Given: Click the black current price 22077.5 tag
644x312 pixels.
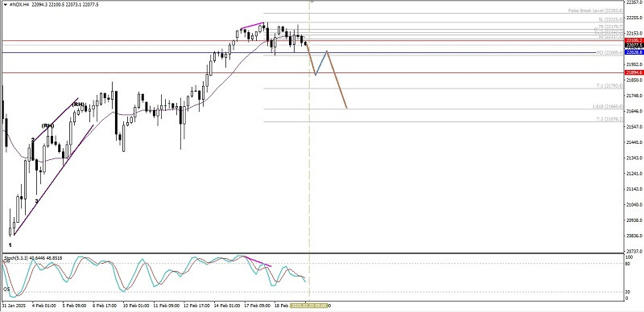Looking at the screenshot, I should coord(634,45).
